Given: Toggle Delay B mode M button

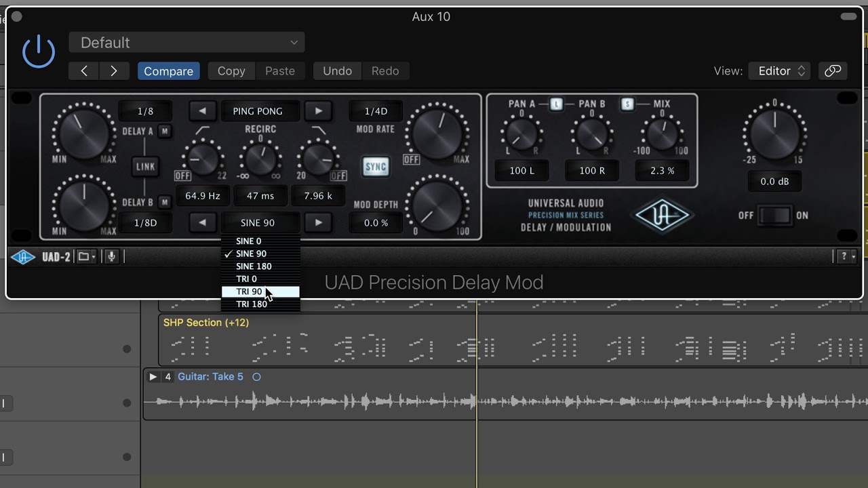Looking at the screenshot, I should coord(164,202).
